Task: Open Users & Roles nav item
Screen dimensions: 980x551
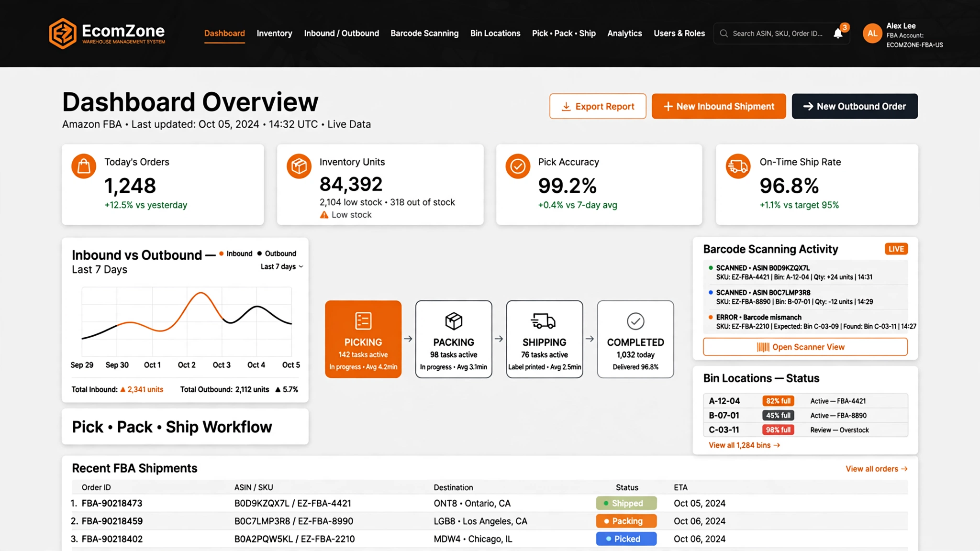Action: coord(679,33)
